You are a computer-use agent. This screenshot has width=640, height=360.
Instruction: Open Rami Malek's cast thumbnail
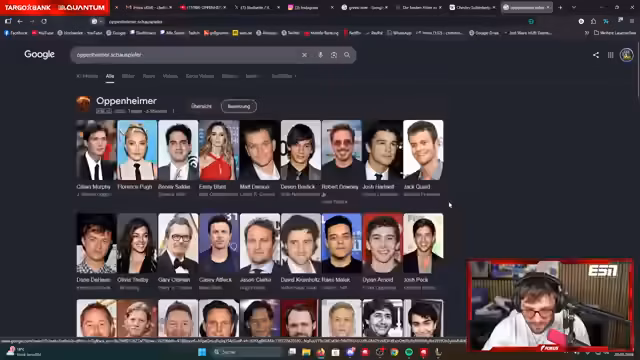(342, 243)
